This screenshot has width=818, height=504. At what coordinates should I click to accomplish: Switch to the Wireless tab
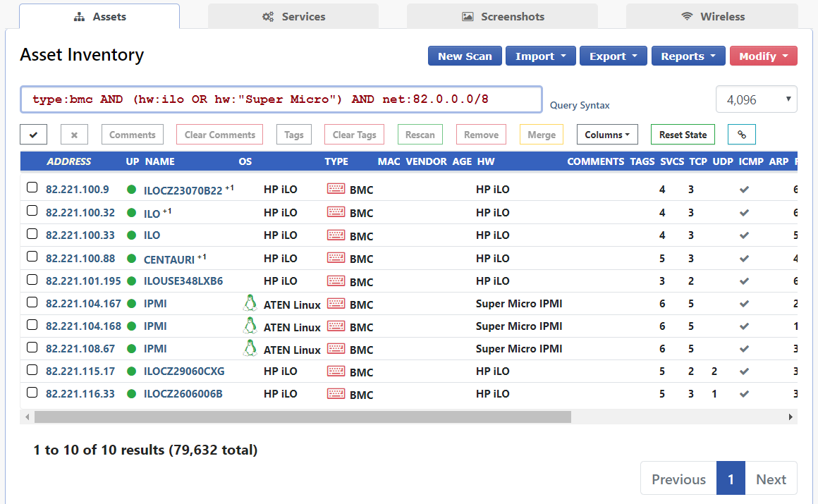point(712,16)
